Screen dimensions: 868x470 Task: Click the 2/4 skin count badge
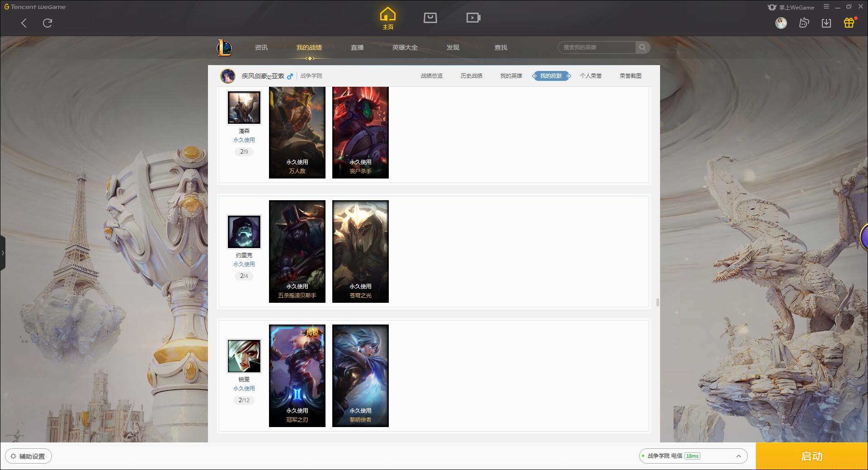tap(244, 276)
